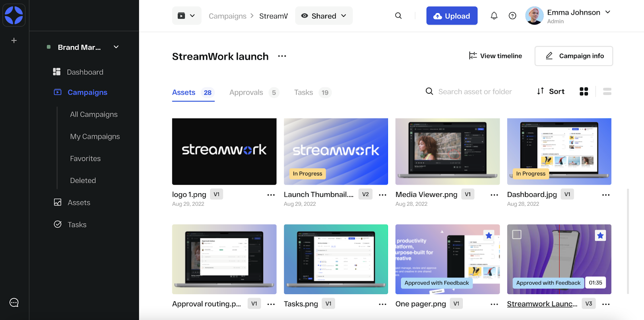Click the search icon in the top bar
The image size is (644, 320).
point(398,16)
